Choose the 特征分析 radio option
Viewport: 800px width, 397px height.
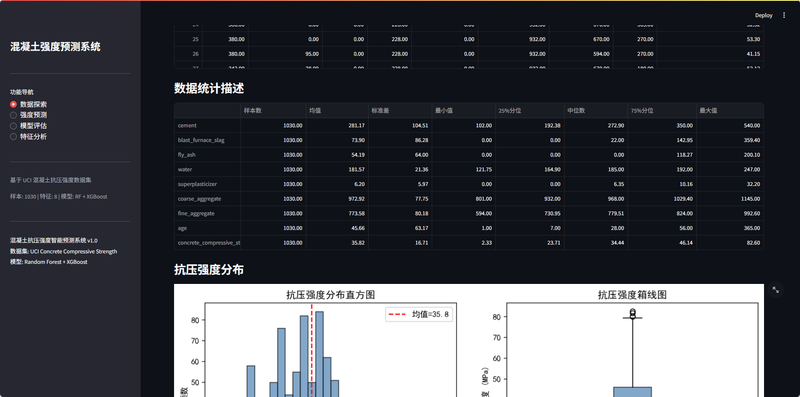(x=29, y=137)
